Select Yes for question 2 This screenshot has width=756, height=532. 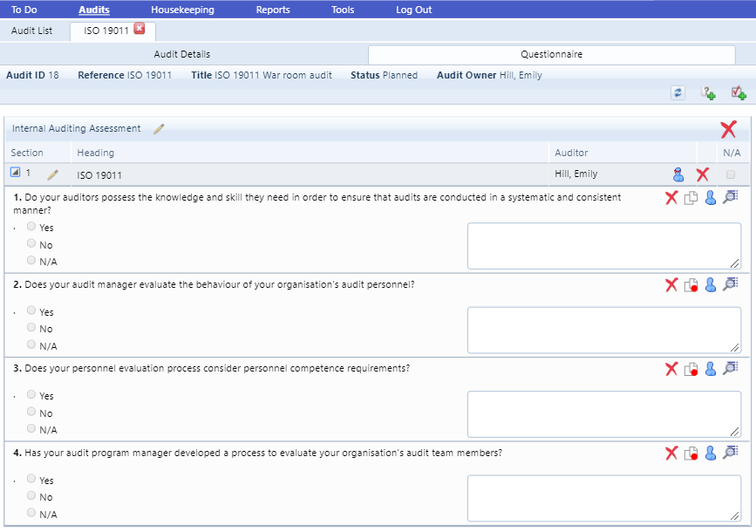click(31, 310)
